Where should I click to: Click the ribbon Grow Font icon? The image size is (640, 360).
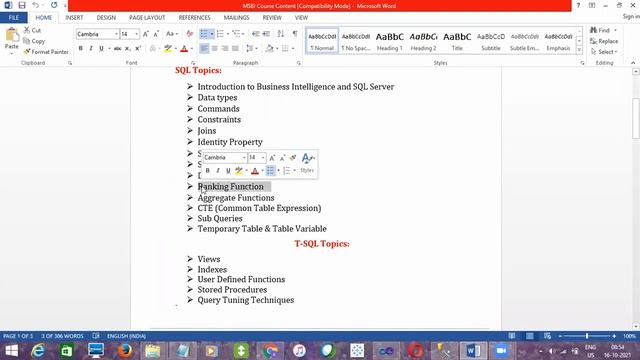tap(146, 34)
